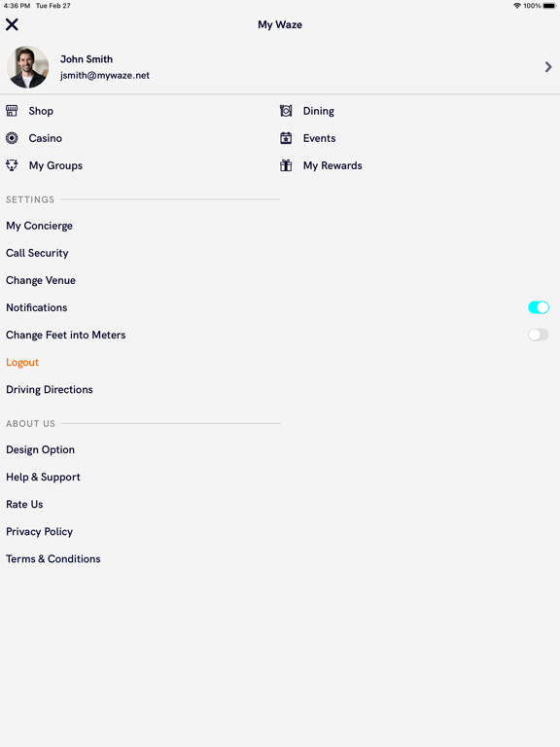This screenshot has height=747, width=560.
Task: Open the Casino chip icon
Action: (12, 138)
